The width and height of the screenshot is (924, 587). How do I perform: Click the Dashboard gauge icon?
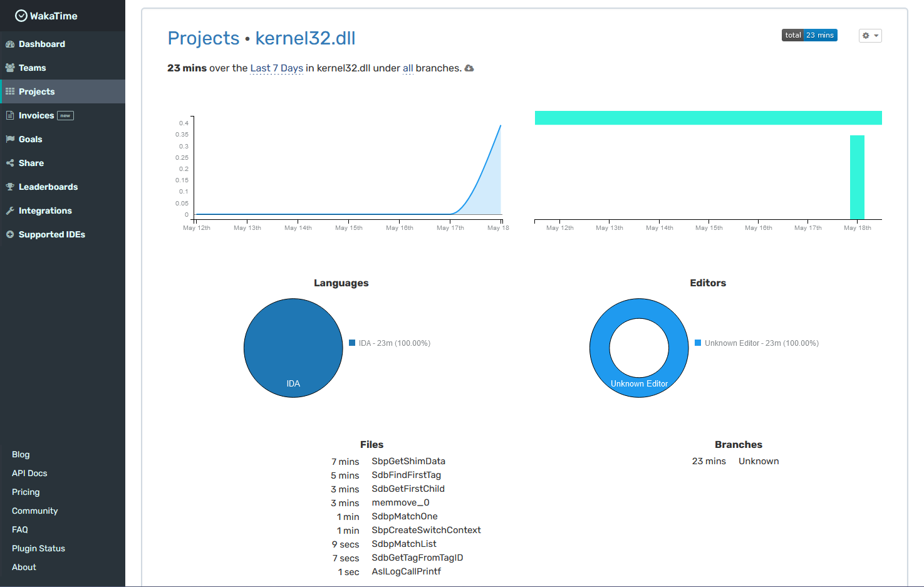pyautogui.click(x=10, y=44)
